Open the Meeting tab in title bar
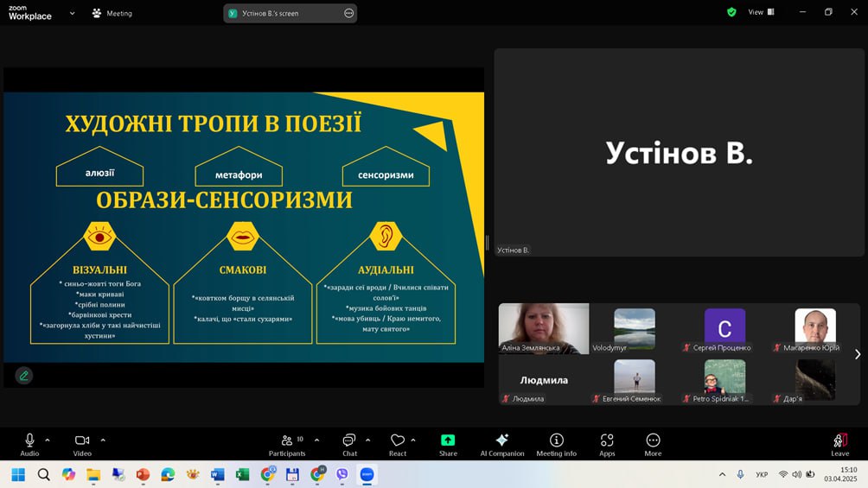Screen dimensions: 868x488 coord(112,13)
